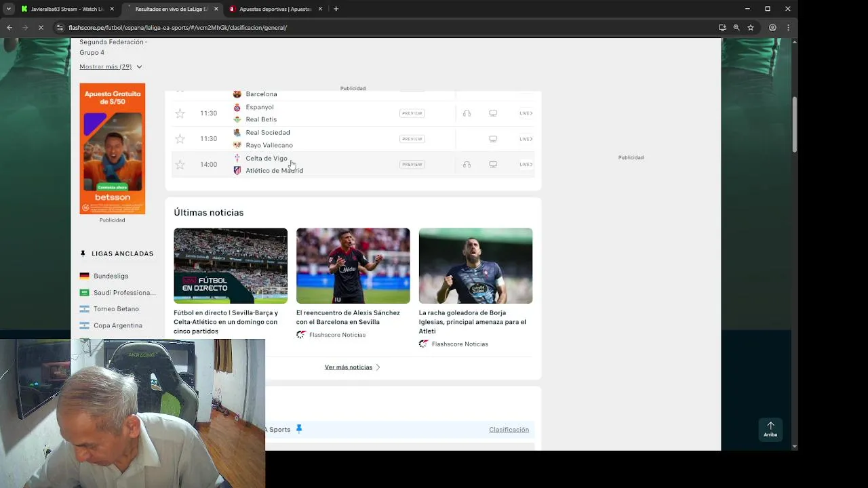868x488 pixels.
Task: Click TV icon for Real Sociedad match
Action: [x=493, y=139]
